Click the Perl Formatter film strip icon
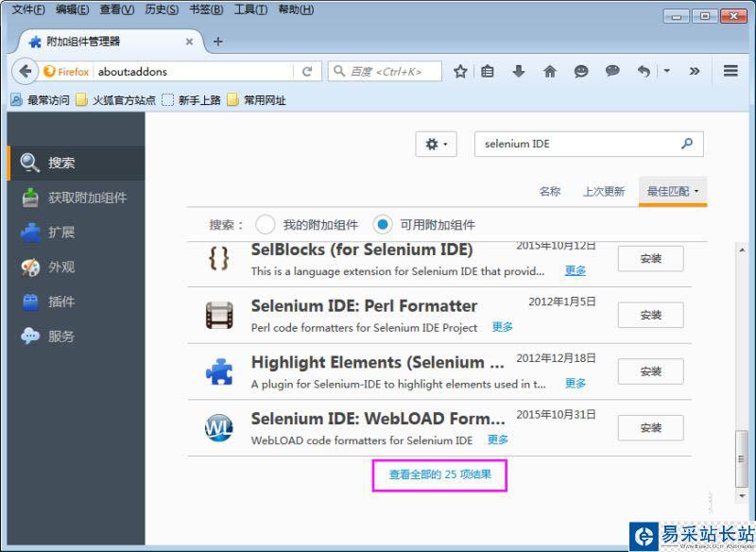756x552 pixels. [x=219, y=316]
